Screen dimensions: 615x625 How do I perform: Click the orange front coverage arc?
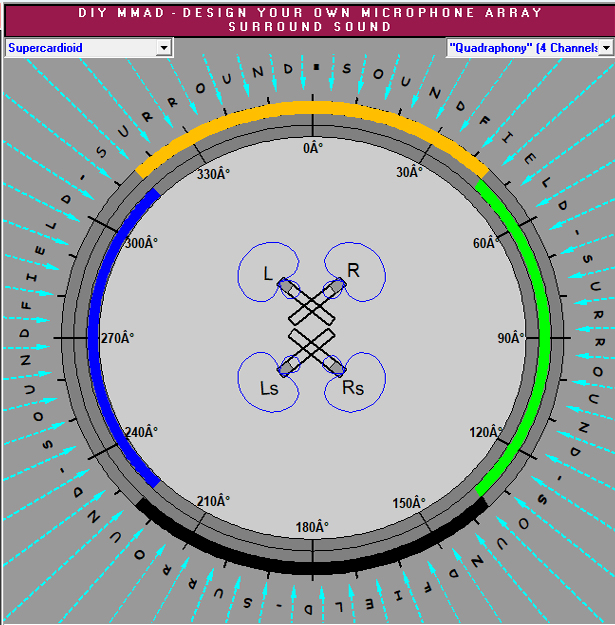[312, 108]
